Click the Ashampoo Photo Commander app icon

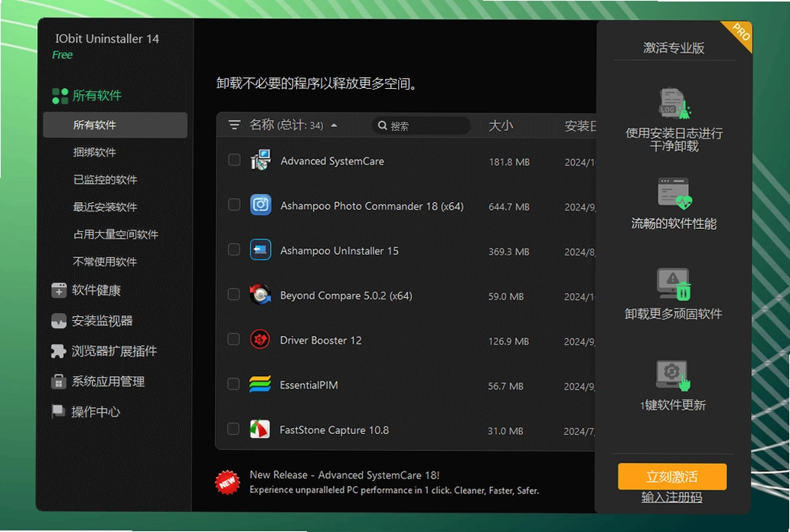(260, 204)
